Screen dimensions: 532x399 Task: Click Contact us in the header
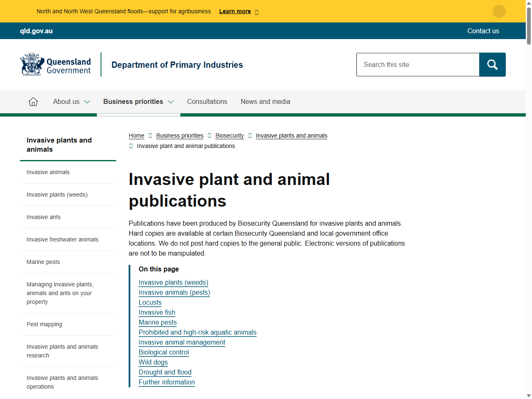point(483,31)
